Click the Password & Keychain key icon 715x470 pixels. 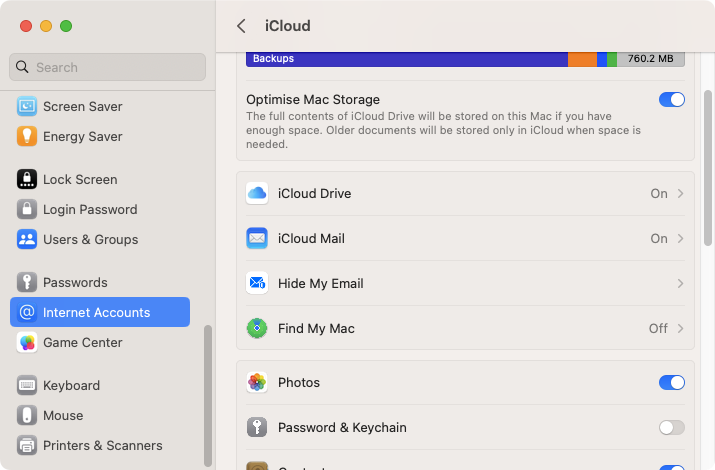257,427
